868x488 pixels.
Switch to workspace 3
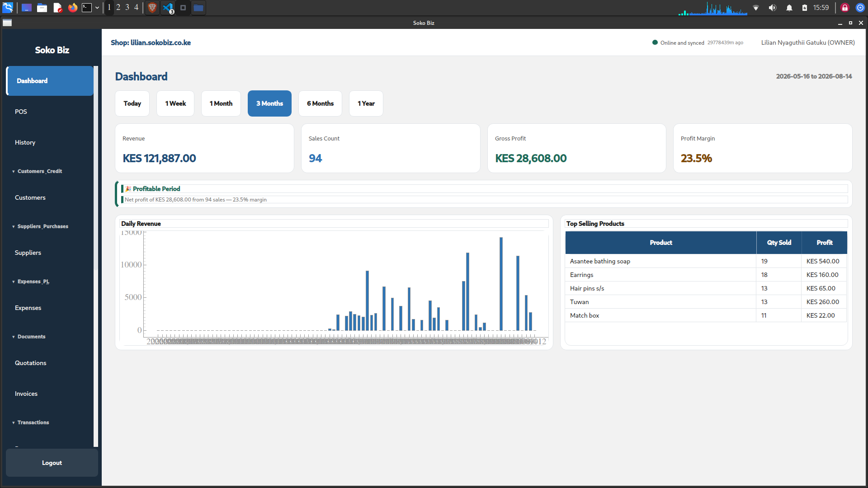pos(127,7)
